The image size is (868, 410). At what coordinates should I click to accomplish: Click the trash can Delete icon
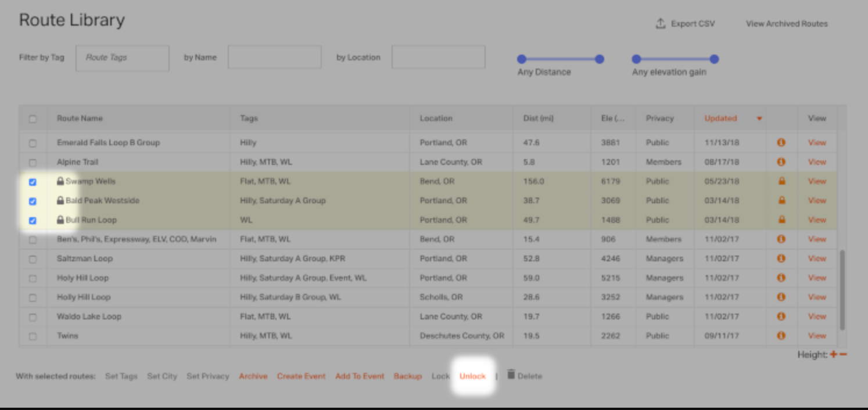coord(511,375)
